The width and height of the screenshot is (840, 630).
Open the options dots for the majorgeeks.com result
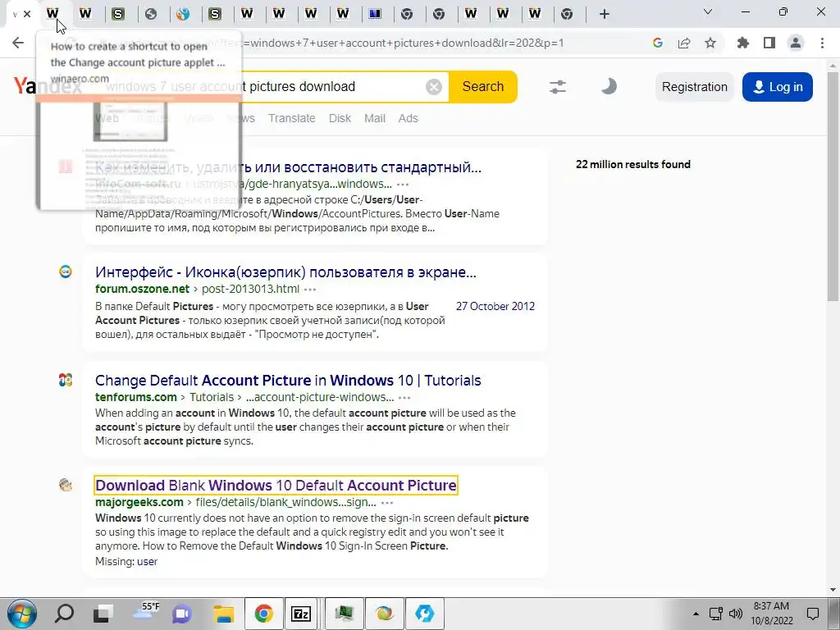(x=387, y=503)
